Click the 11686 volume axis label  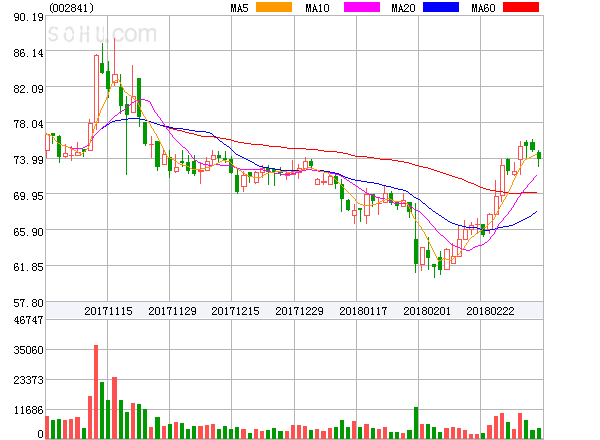coord(29,411)
